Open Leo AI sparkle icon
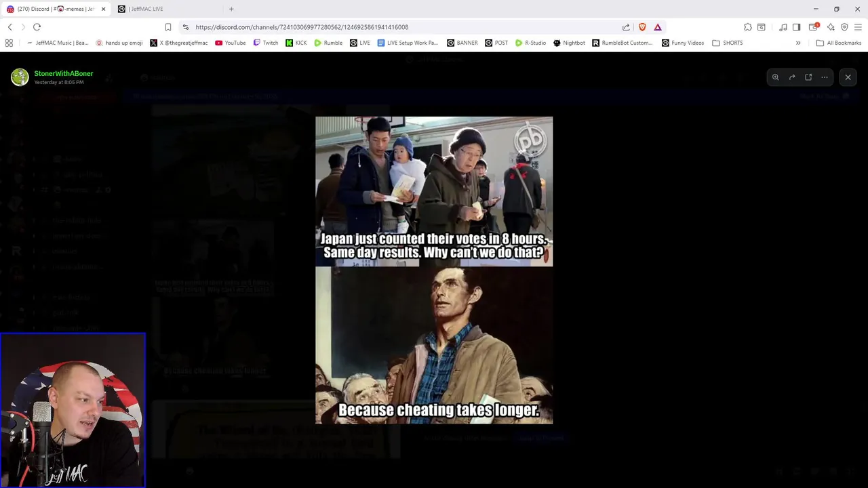The height and width of the screenshot is (488, 868). click(x=831, y=27)
